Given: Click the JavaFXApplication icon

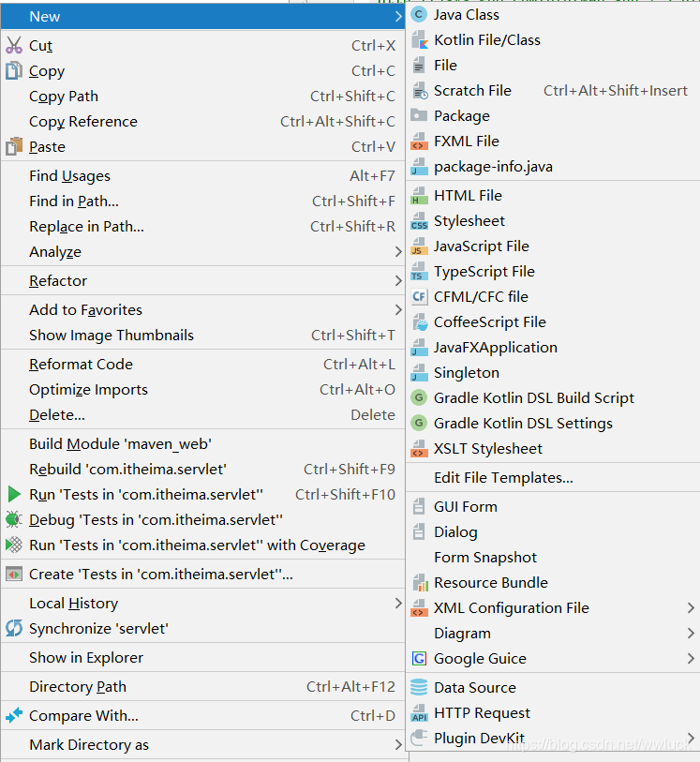Looking at the screenshot, I should (x=419, y=347).
